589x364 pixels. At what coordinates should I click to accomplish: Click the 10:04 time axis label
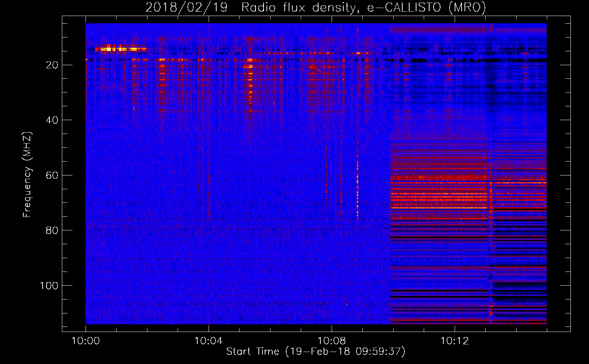coord(209,341)
